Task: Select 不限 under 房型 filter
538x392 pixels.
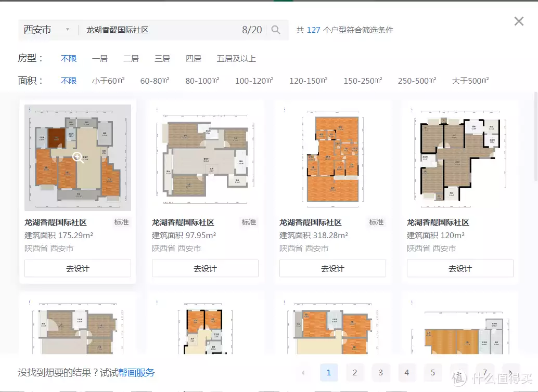Action: pyautogui.click(x=69, y=59)
